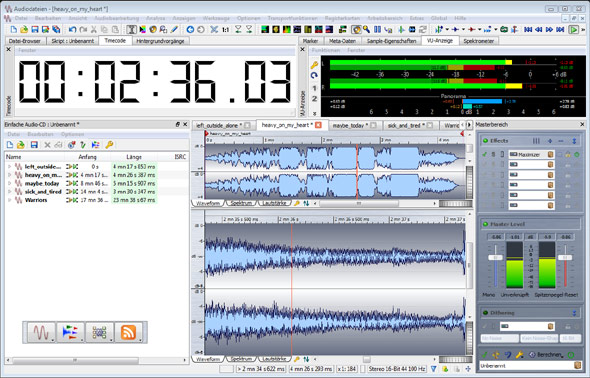This screenshot has width=590, height=378.
Task: Open Bearbeiten menu in menu bar
Action: (x=48, y=18)
